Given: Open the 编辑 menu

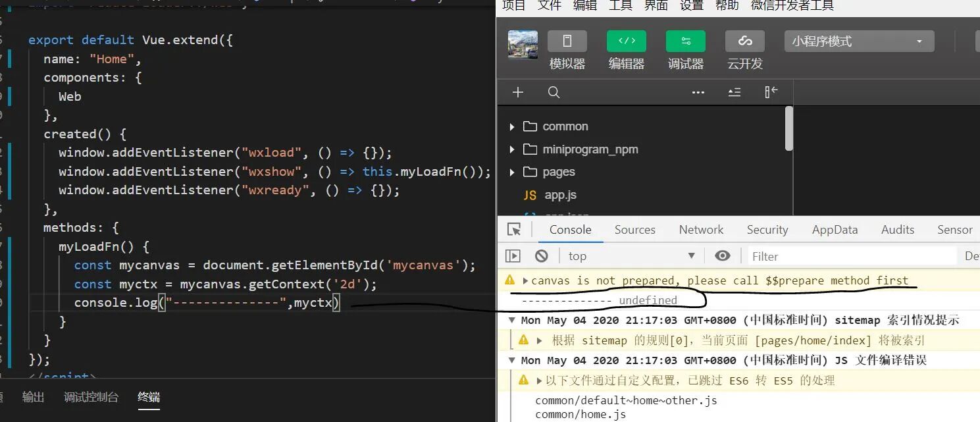Looking at the screenshot, I should click(585, 6).
